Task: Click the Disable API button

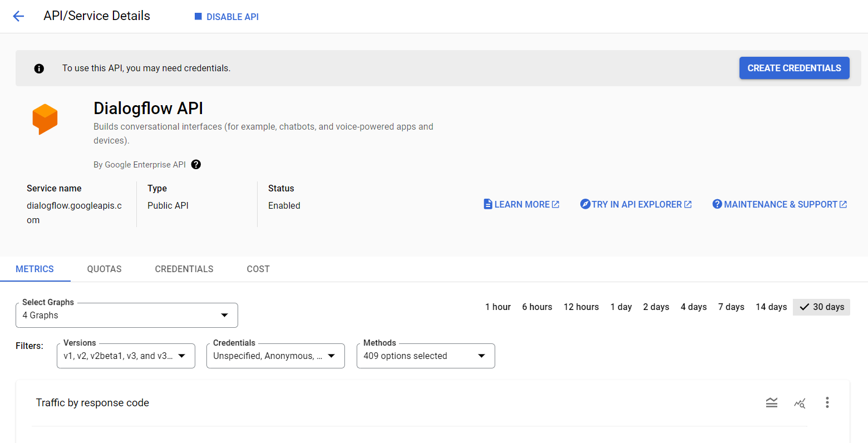Action: point(226,17)
